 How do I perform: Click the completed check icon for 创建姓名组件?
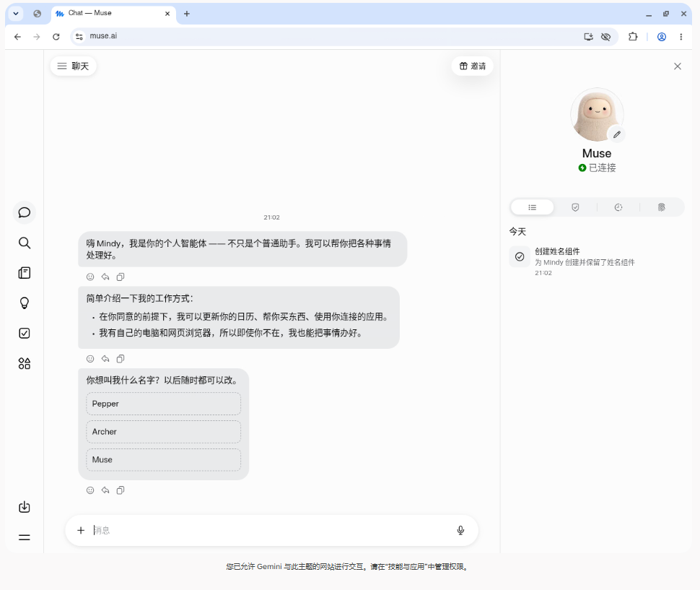click(520, 256)
